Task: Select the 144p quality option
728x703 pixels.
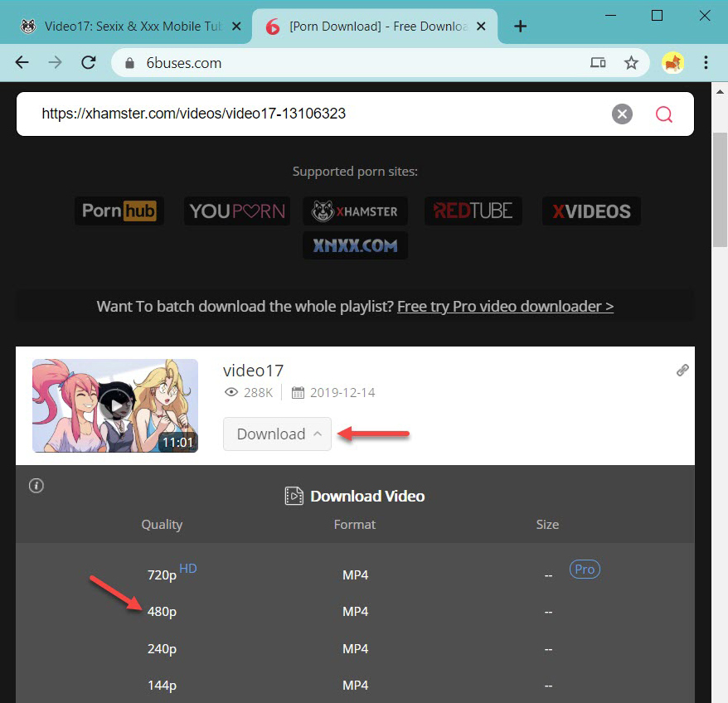Action: click(x=162, y=686)
